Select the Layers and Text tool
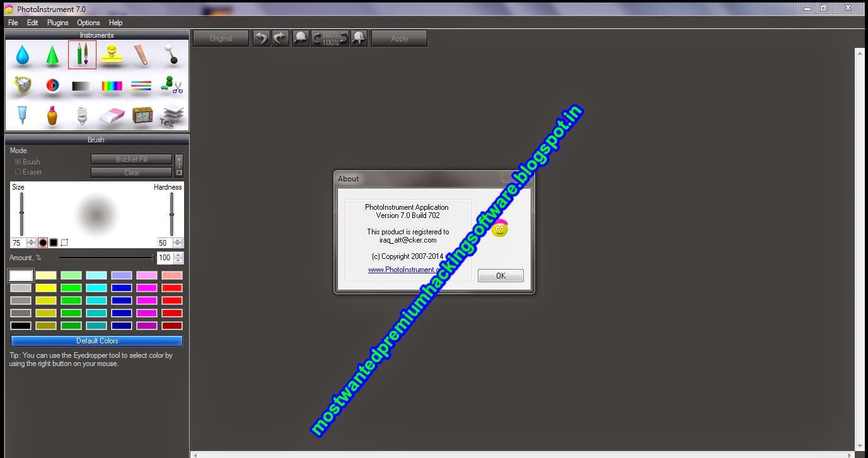Image resolution: width=868 pixels, height=458 pixels. (171, 116)
